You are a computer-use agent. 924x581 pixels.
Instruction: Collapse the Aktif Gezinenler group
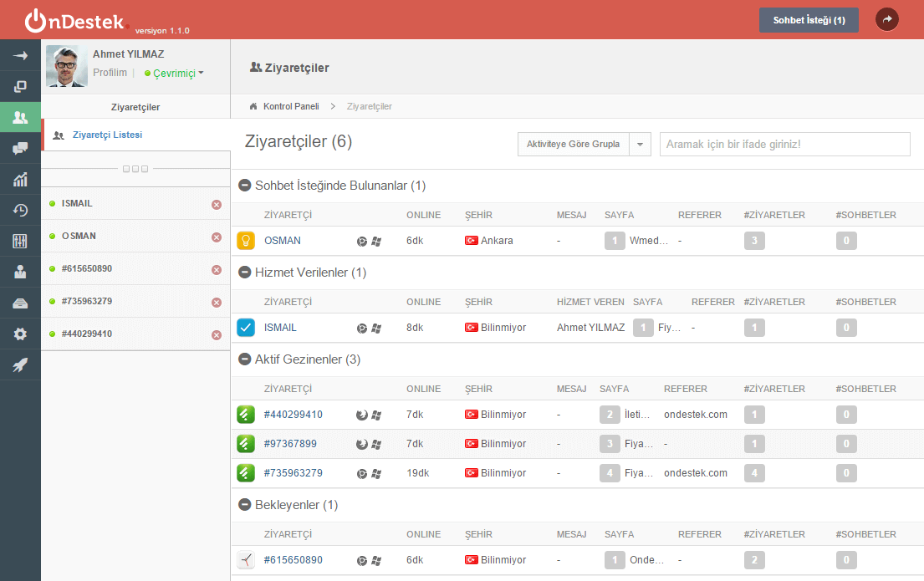point(245,359)
